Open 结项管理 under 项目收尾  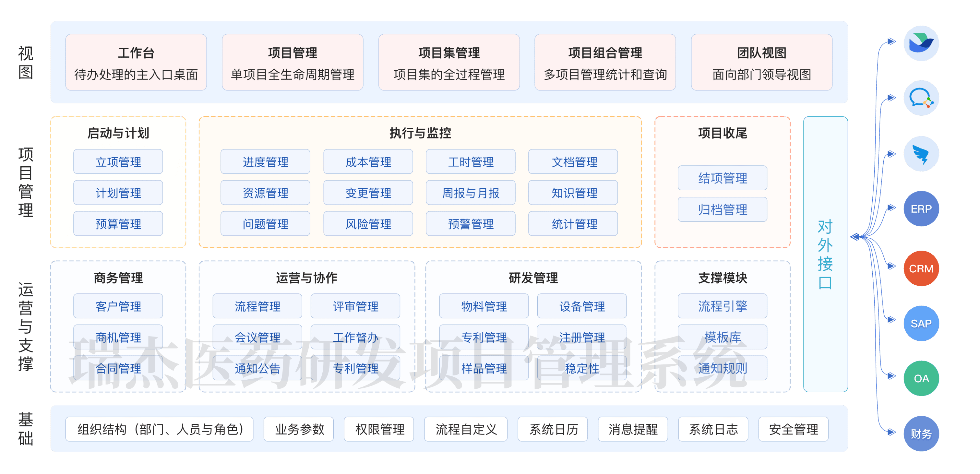723,178
